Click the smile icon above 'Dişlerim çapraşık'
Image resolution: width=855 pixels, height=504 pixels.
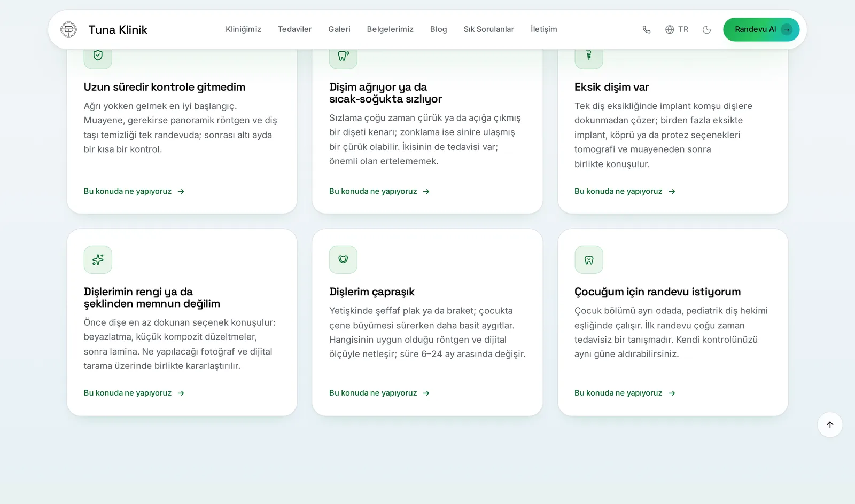[343, 259]
